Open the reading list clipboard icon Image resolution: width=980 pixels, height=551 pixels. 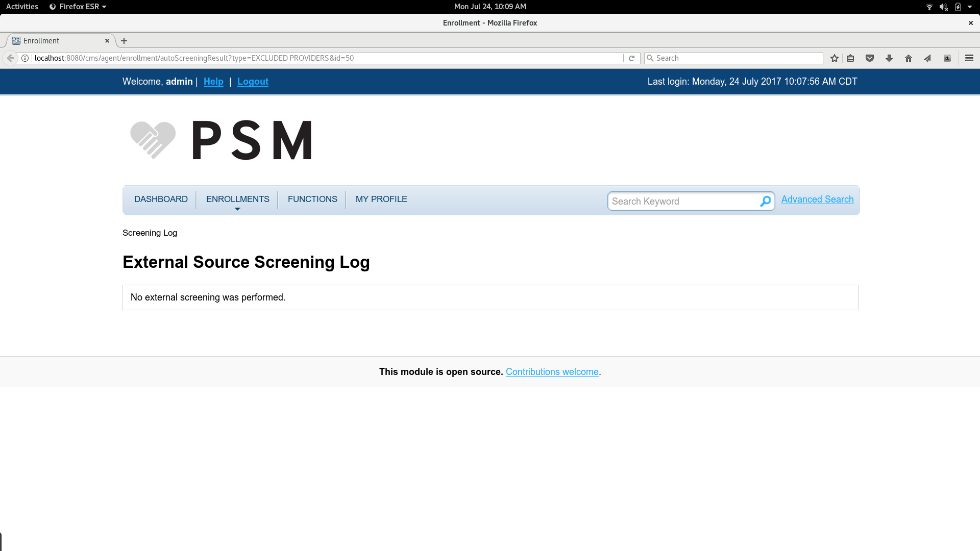(x=850, y=58)
